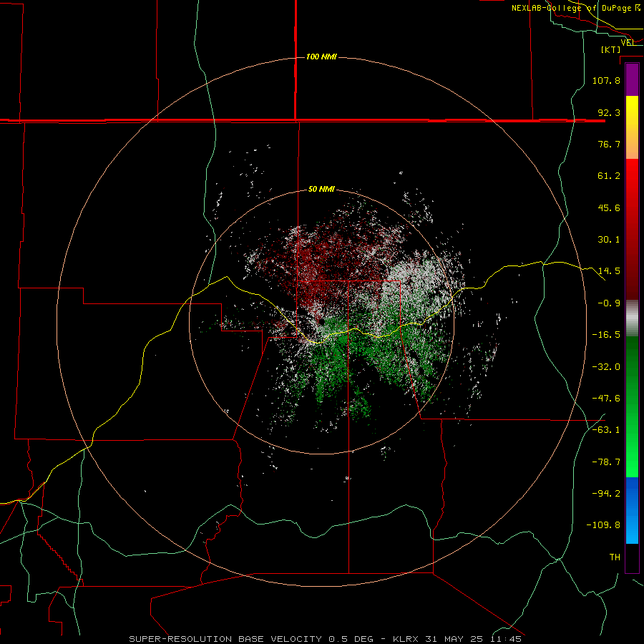Click the 14.5 velocity scale label
The image size is (644, 644).
[x=609, y=271]
